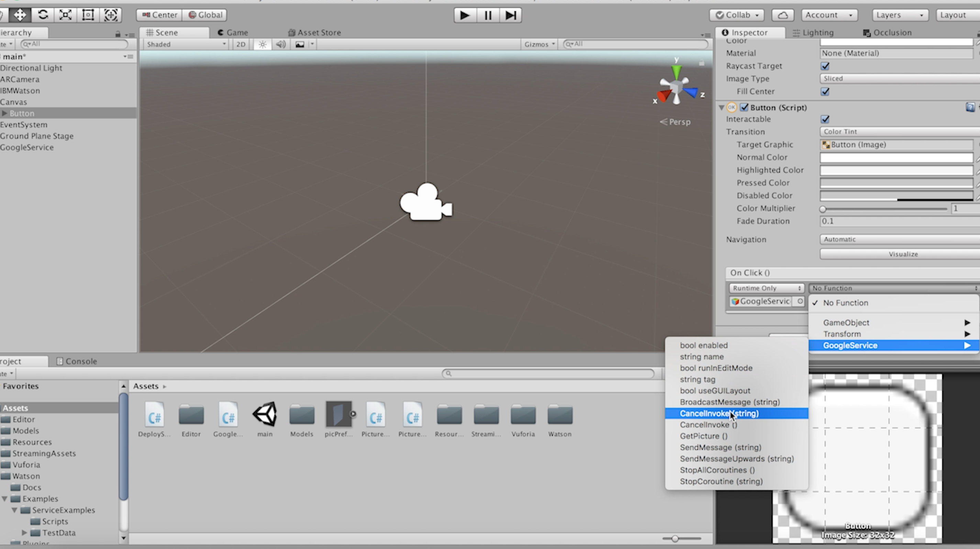Drag the Fade Duration slider value
980x549 pixels.
(x=899, y=221)
